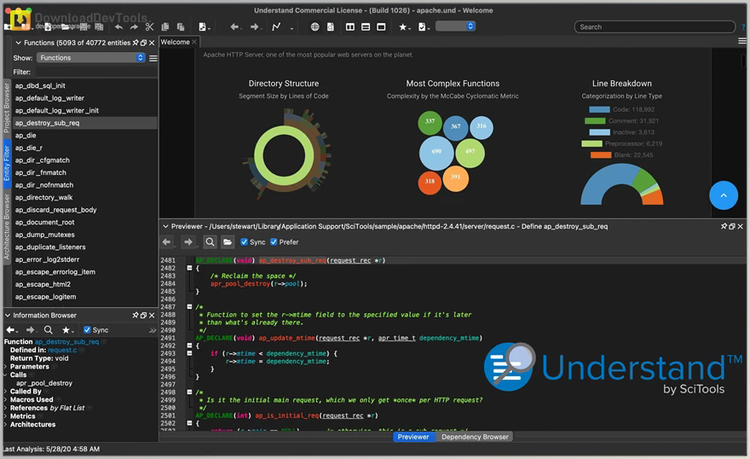Show Information Browser toolbar overflow chevrons
Viewport: 750px width, 459px height.
pyautogui.click(x=153, y=330)
